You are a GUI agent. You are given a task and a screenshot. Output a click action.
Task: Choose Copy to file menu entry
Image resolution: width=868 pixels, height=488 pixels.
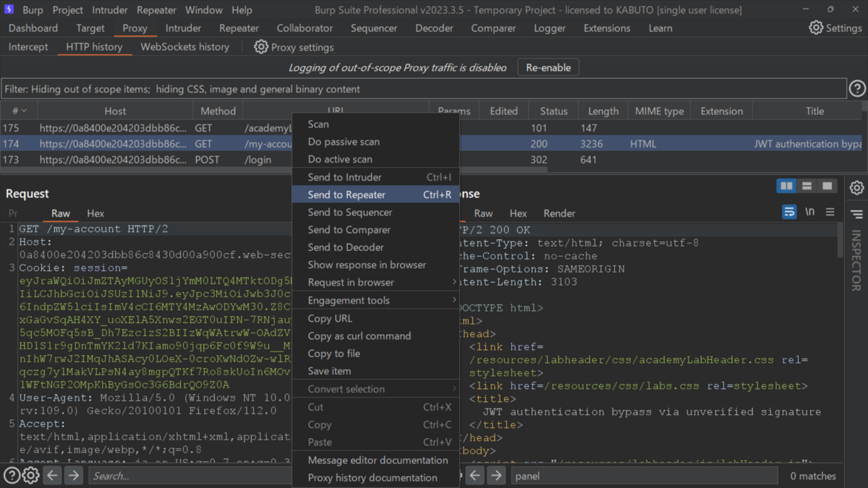[x=375, y=354]
